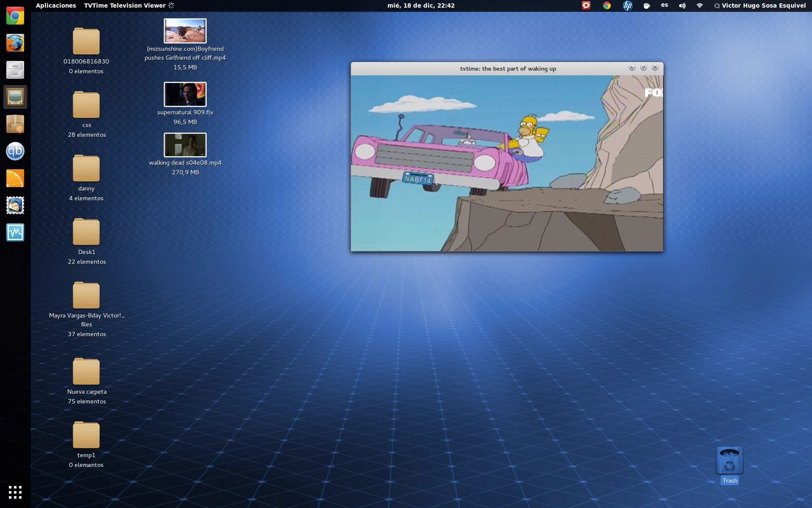This screenshot has width=812, height=508.
Task: Select the Desk1 folder
Action: click(x=86, y=232)
